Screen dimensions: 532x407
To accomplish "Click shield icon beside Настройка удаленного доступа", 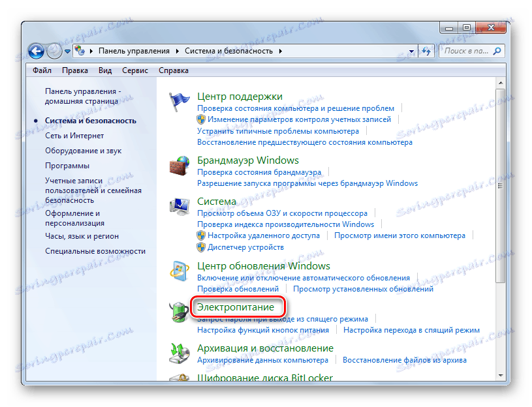I will point(201,235).
